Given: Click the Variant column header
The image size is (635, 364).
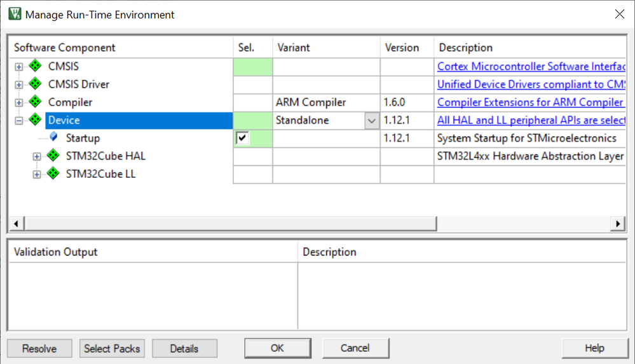Looking at the screenshot, I should tap(327, 48).
